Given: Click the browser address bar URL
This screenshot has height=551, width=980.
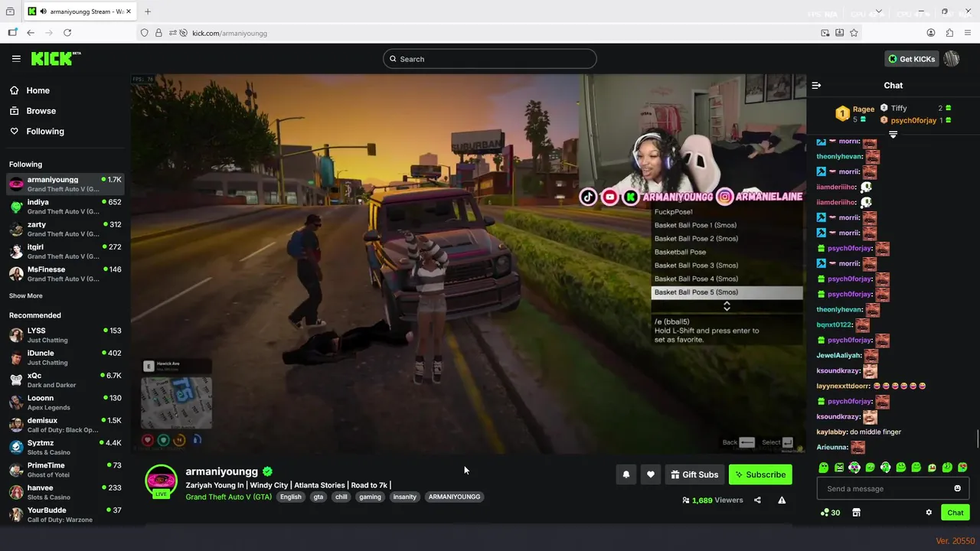Looking at the screenshot, I should pos(230,33).
